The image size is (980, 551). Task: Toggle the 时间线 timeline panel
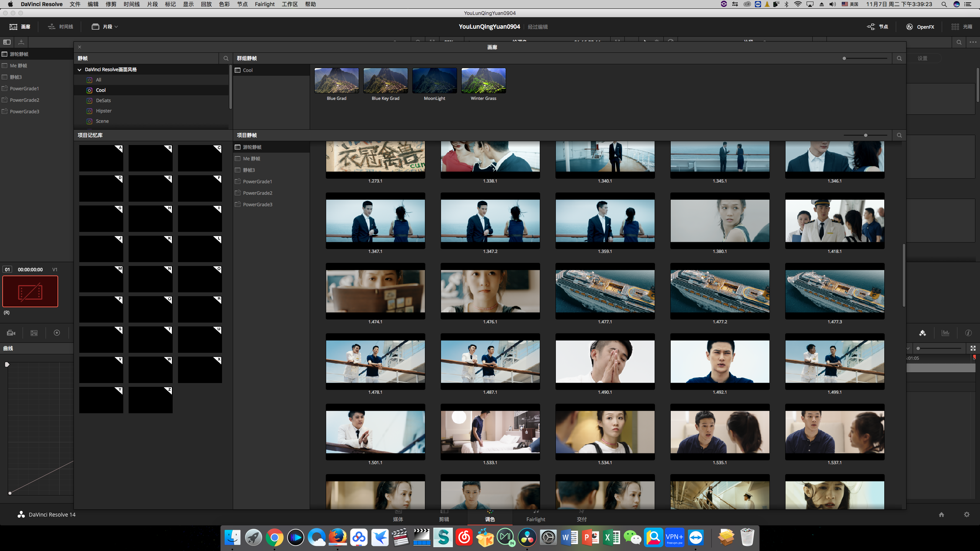tap(60, 27)
